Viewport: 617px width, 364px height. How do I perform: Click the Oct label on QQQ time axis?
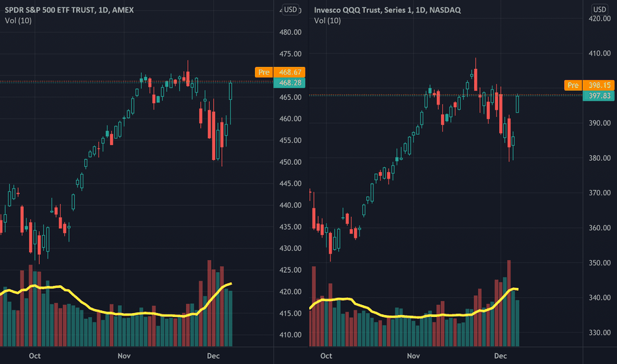click(x=326, y=356)
